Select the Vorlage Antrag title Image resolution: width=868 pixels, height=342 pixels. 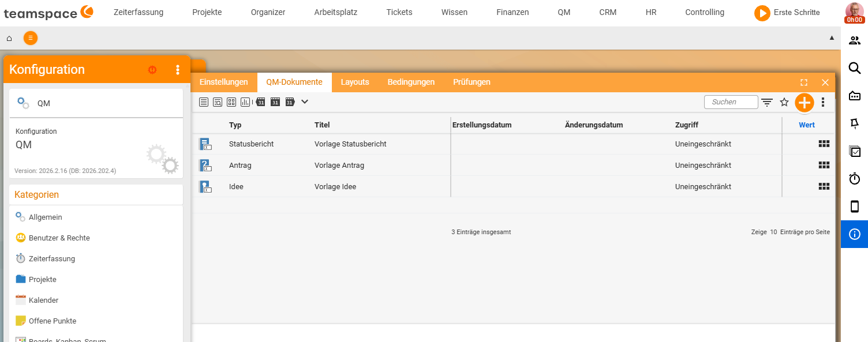coord(339,165)
